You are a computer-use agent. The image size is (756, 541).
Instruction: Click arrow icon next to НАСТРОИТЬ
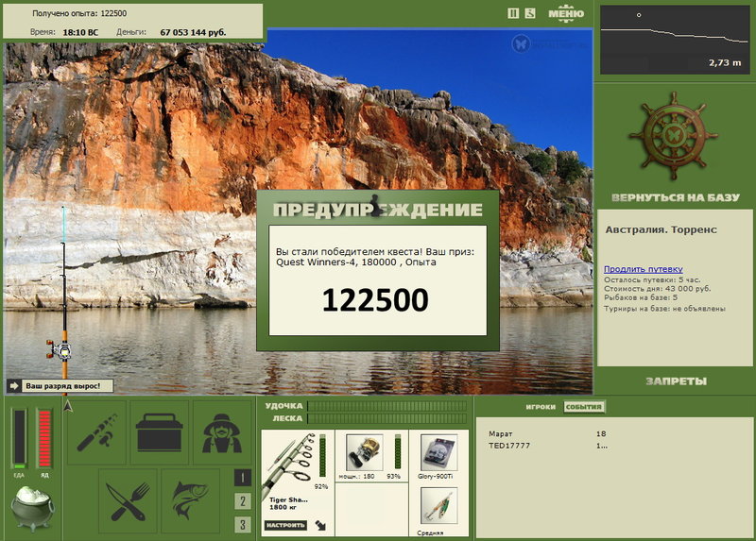[x=320, y=525]
